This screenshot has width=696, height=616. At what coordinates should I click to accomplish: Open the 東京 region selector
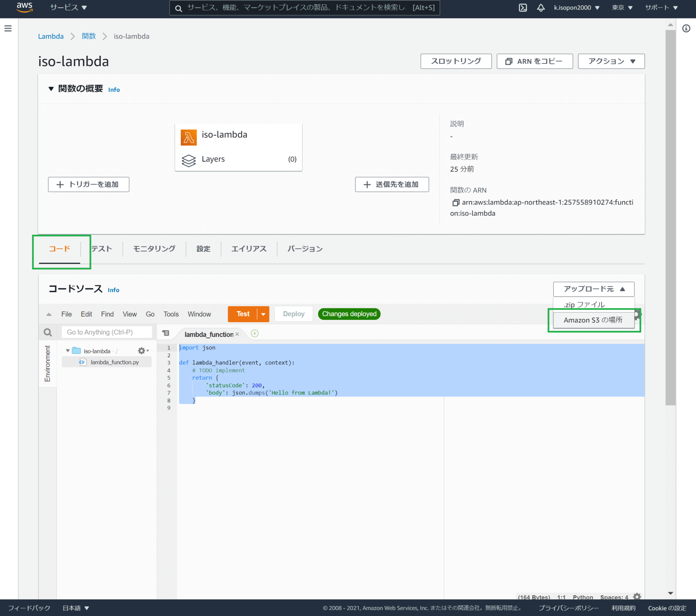click(x=622, y=7)
